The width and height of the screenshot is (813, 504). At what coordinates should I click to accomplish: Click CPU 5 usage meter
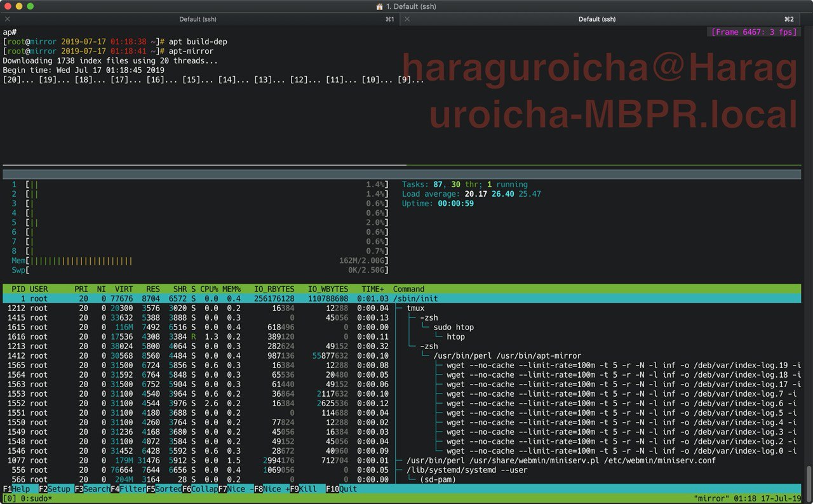click(x=200, y=222)
